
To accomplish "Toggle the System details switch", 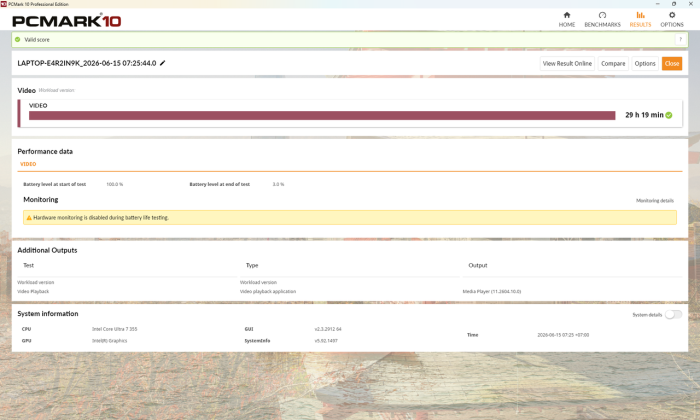I will (x=673, y=315).
